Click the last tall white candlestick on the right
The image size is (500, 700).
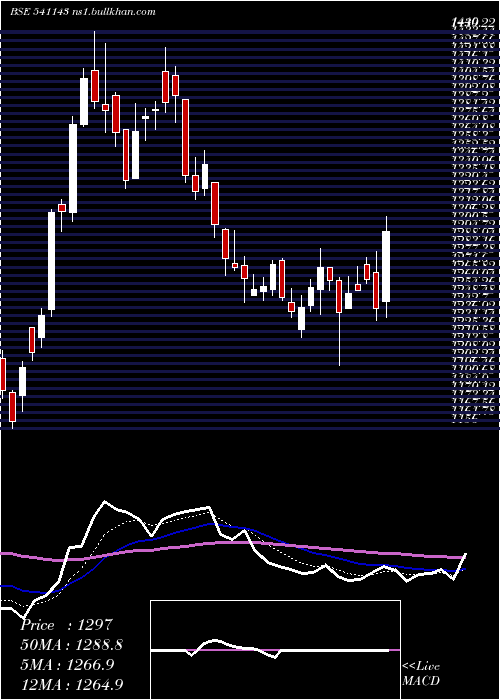pyautogui.click(x=386, y=267)
